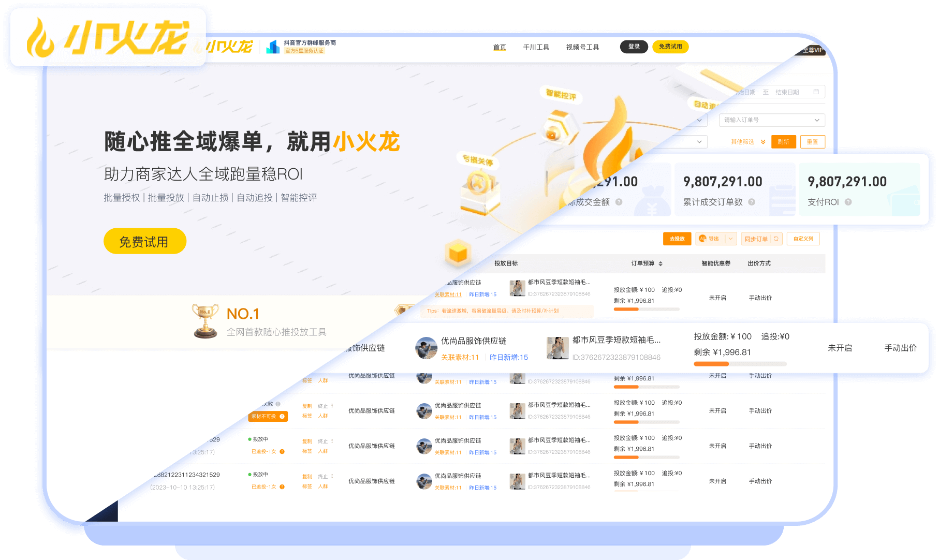Click the sort arrows beside 订单预算 header

coord(661,264)
